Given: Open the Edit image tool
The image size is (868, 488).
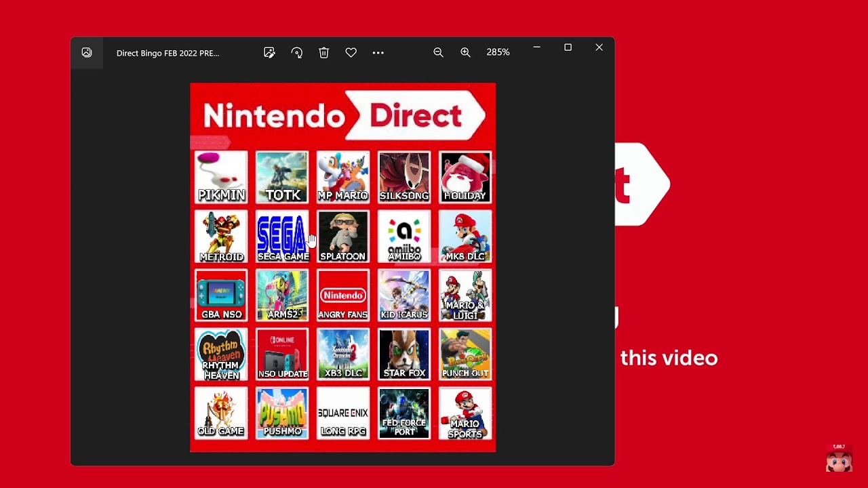Looking at the screenshot, I should pyautogui.click(x=269, y=53).
